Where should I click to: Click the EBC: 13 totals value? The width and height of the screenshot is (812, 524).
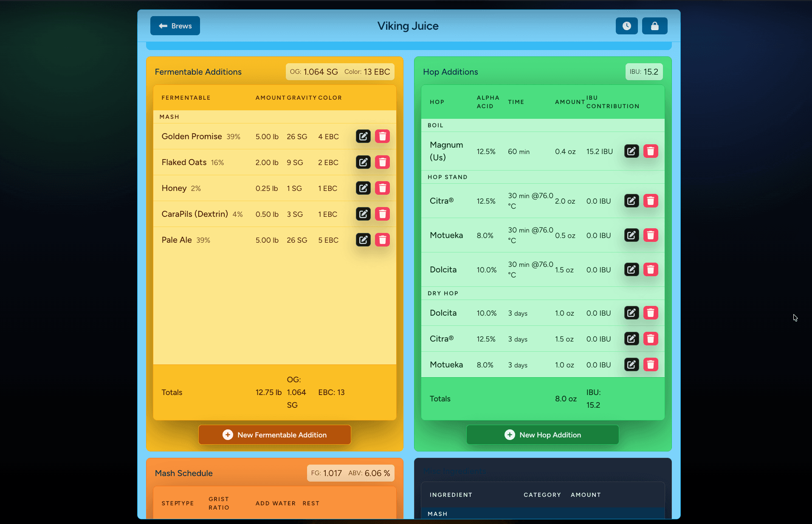click(x=331, y=392)
